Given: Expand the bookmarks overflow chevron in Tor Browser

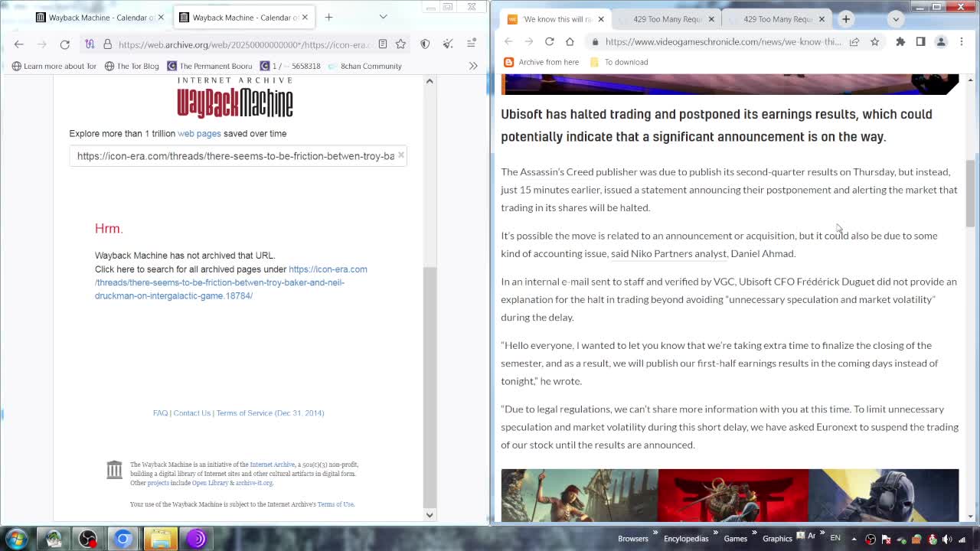Looking at the screenshot, I should (473, 66).
